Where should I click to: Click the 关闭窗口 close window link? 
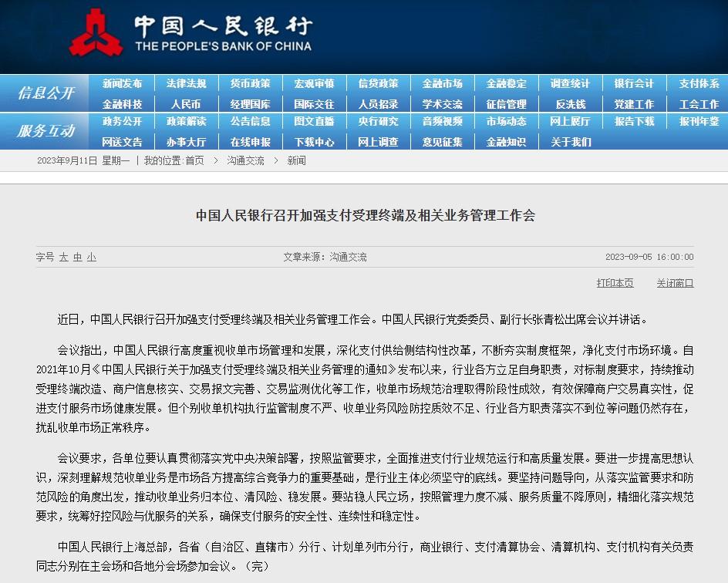tap(675, 283)
